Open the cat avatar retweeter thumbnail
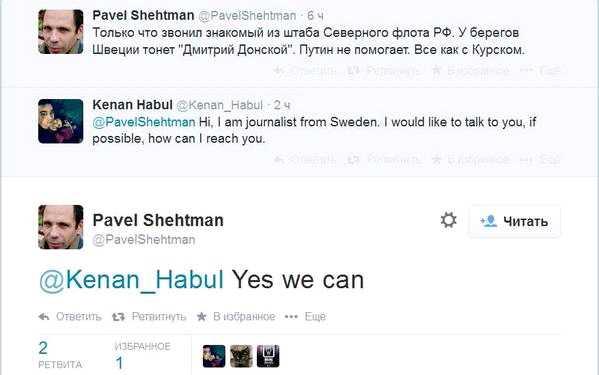The width and height of the screenshot is (599, 375). [241, 356]
